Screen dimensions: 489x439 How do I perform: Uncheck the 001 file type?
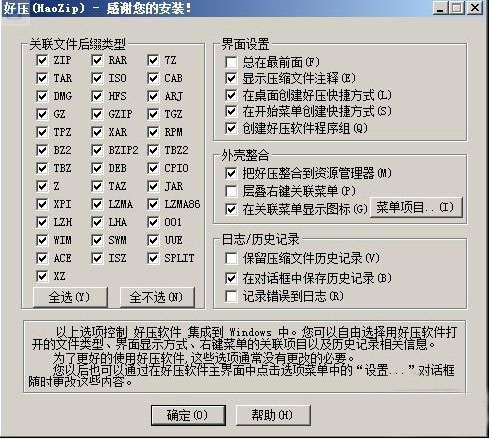153,222
